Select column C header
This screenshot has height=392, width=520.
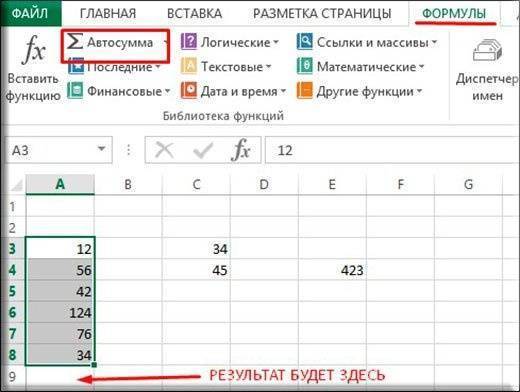click(196, 184)
